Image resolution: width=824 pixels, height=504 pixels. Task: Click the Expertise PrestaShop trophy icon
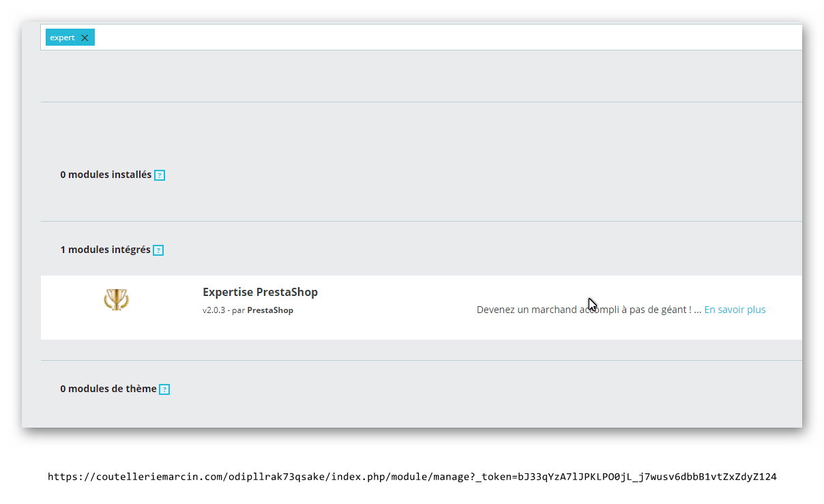coord(117,299)
